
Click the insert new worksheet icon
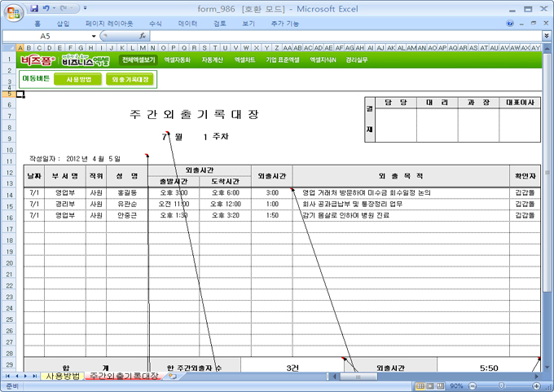click(x=172, y=377)
